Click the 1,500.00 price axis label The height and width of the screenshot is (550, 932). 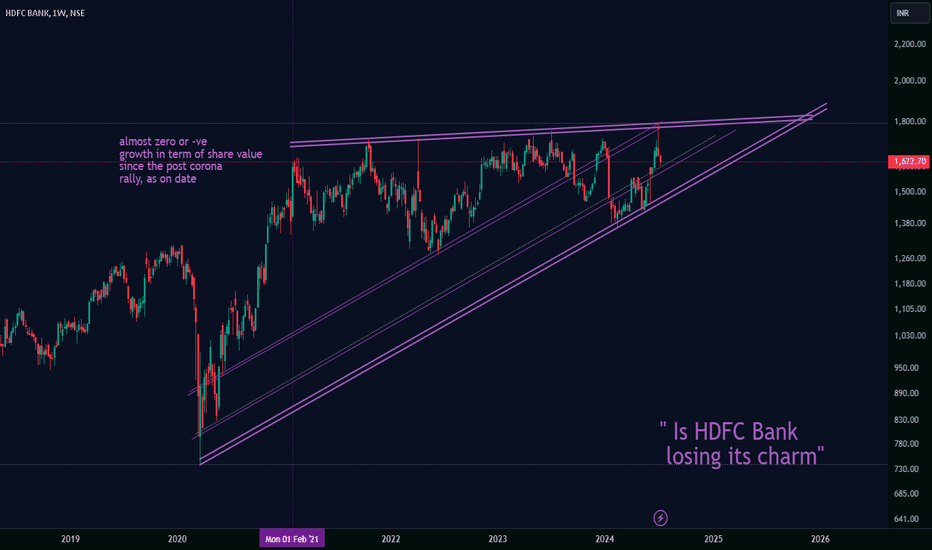(x=910, y=191)
